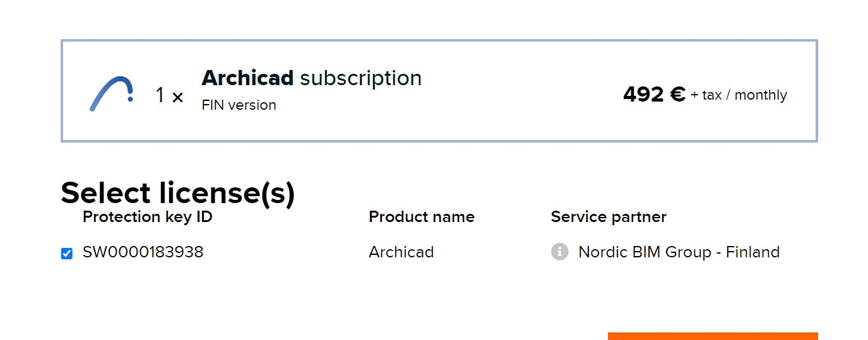The image size is (868, 340).
Task: Click the 1 × quantity indicator
Action: pyautogui.click(x=169, y=96)
